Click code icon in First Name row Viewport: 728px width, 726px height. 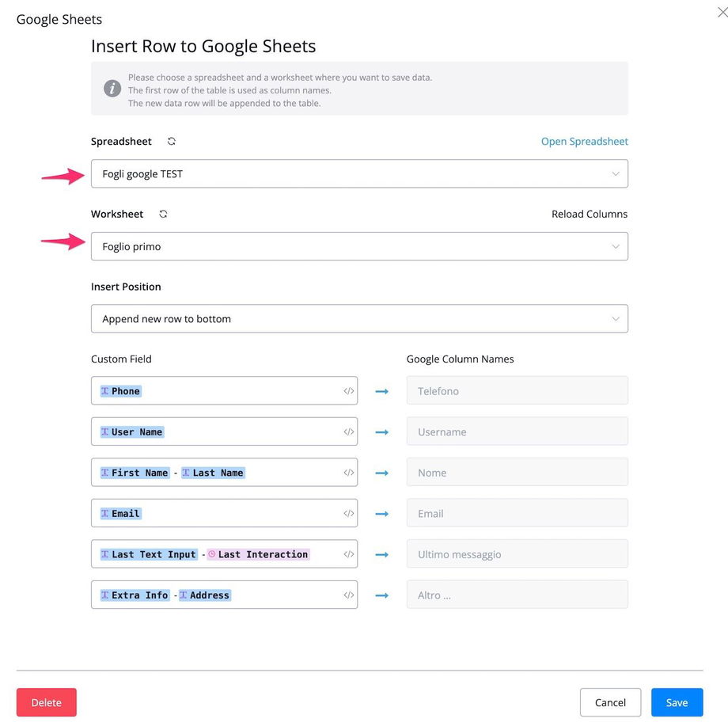pyautogui.click(x=348, y=473)
